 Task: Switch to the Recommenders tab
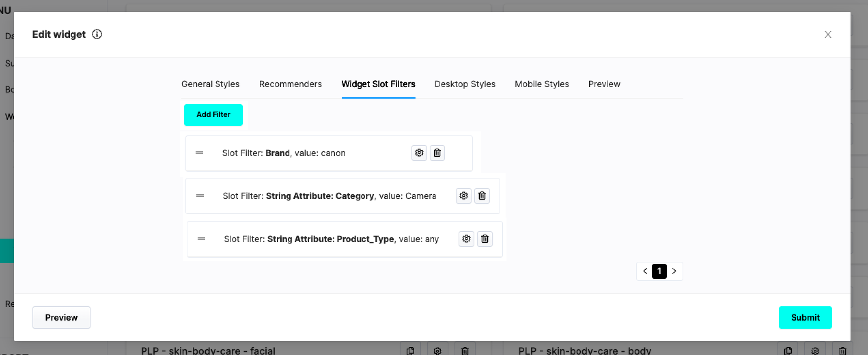pyautogui.click(x=290, y=84)
